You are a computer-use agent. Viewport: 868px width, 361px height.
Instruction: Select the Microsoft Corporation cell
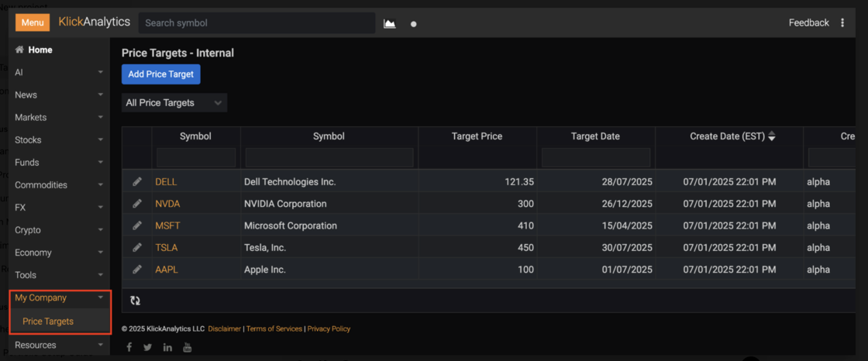329,226
